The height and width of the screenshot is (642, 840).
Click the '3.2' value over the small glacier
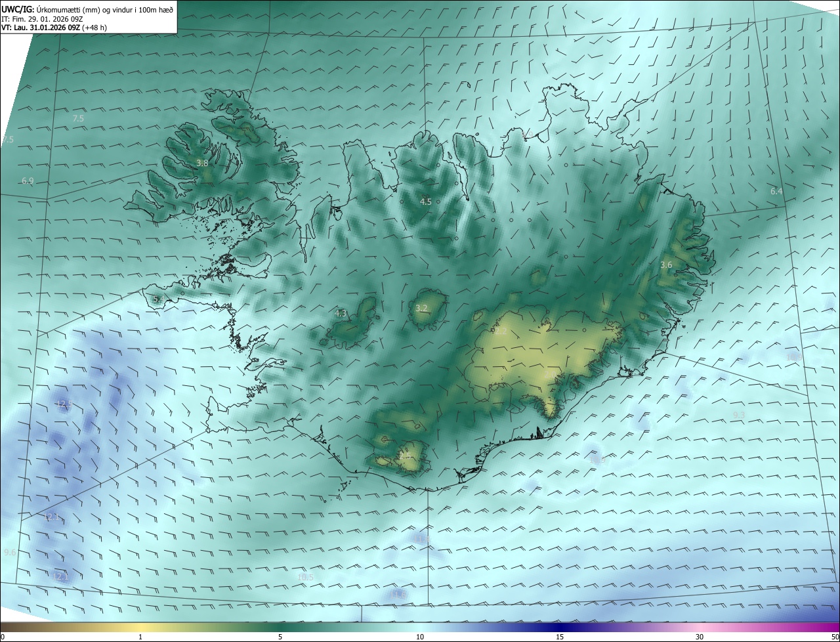(421, 309)
